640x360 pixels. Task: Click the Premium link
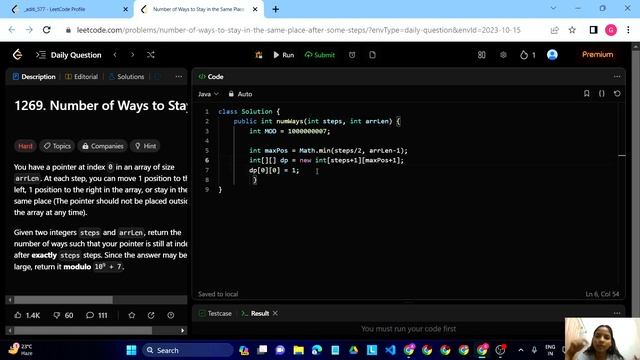pos(597,54)
